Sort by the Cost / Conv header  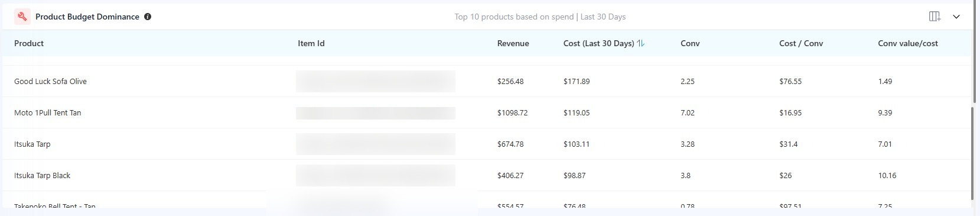tap(801, 43)
